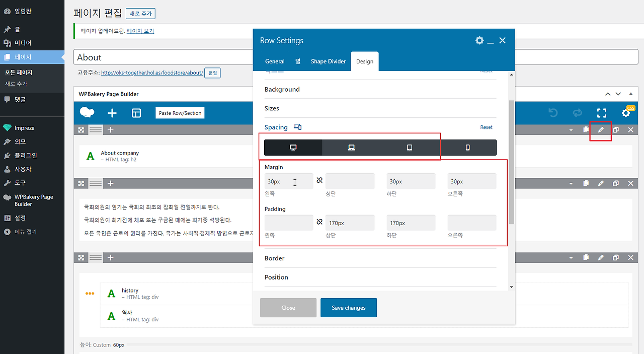Open page settings gear with CSS badge
The image size is (644, 354).
pos(626,113)
